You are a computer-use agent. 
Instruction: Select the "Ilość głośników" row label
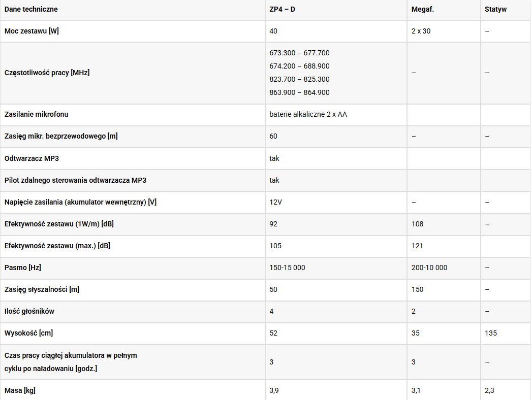[x=29, y=311]
